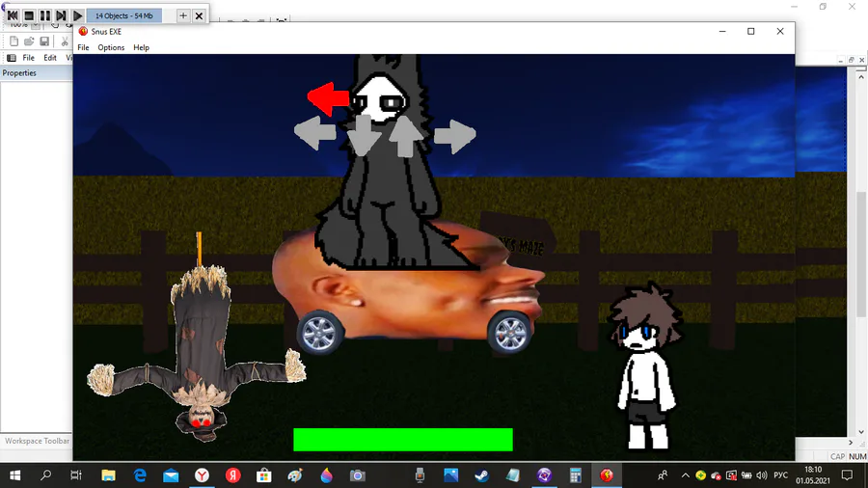
Task: Stop the running game via the debugger
Action: point(29,16)
